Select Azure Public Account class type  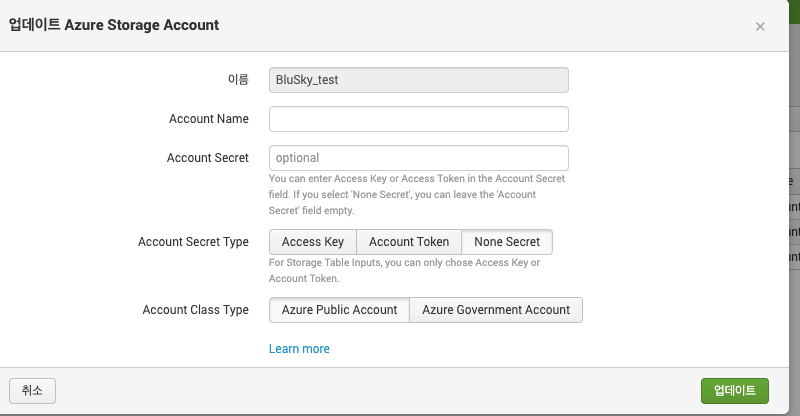click(339, 310)
